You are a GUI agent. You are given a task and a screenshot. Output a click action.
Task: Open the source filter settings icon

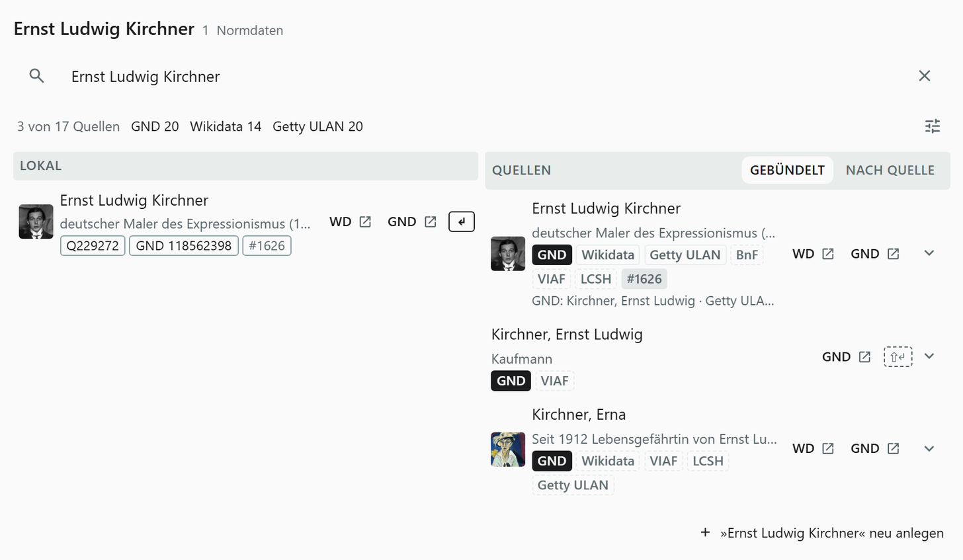click(x=933, y=126)
